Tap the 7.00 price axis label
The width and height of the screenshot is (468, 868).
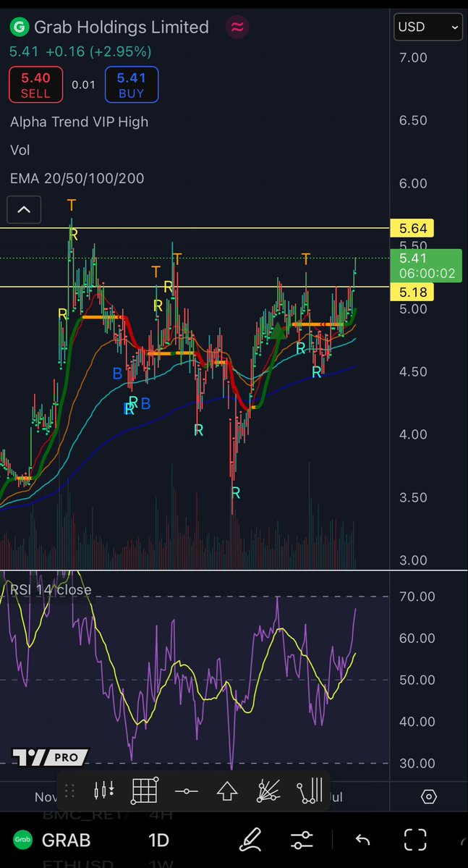point(413,57)
